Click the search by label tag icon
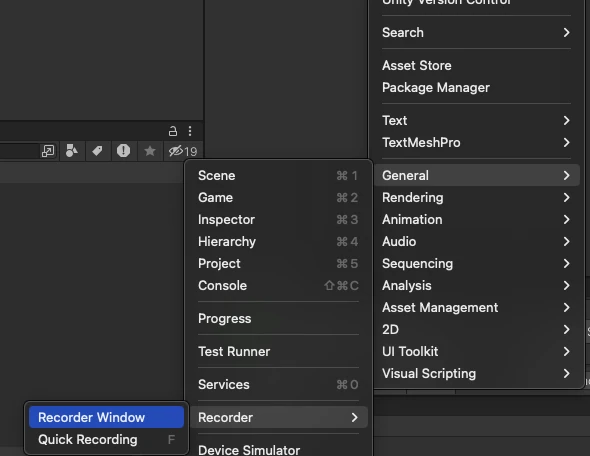 point(97,150)
